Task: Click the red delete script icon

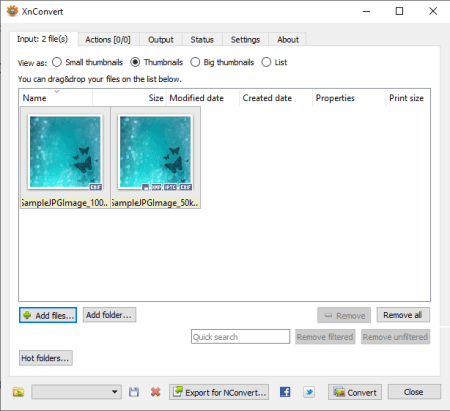Action: [x=155, y=392]
